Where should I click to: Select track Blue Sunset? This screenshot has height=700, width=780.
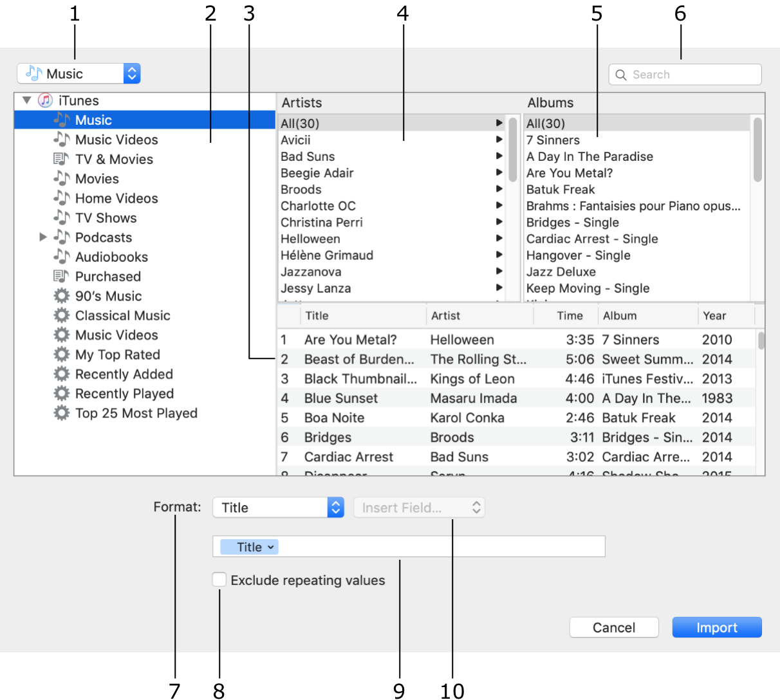click(x=517, y=398)
